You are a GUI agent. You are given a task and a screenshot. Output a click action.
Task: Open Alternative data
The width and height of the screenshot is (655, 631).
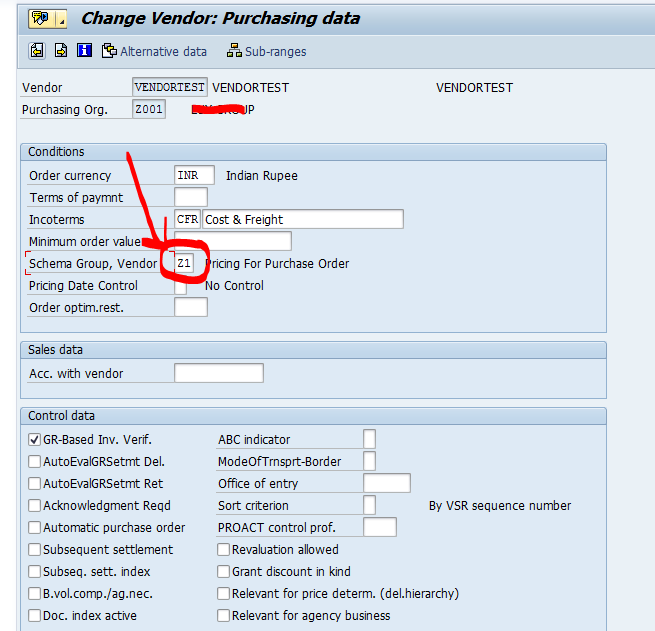[154, 51]
